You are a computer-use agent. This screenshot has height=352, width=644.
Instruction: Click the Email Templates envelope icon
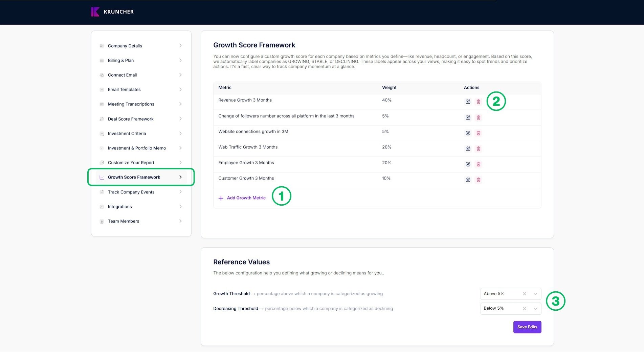click(102, 90)
